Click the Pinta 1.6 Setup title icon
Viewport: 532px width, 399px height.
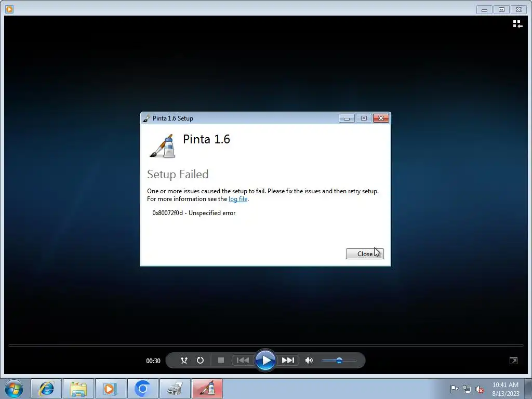click(146, 118)
